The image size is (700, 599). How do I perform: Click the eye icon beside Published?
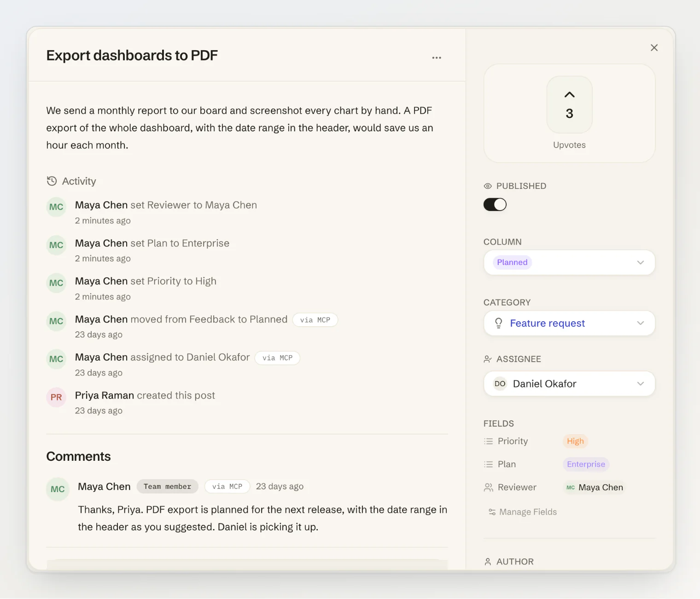[488, 186]
